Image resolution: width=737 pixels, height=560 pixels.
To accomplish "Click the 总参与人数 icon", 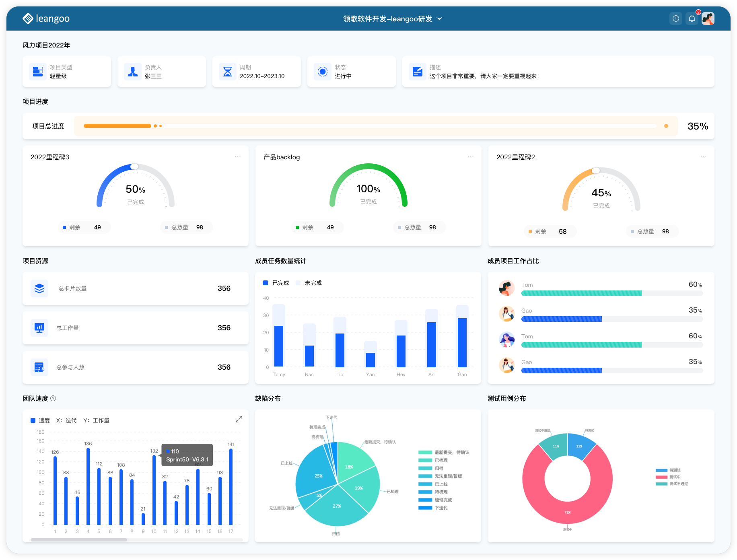I will (x=39, y=367).
